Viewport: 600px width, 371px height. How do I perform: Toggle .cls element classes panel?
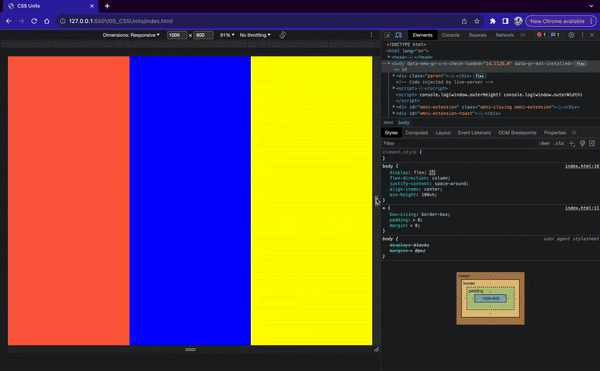(559, 143)
